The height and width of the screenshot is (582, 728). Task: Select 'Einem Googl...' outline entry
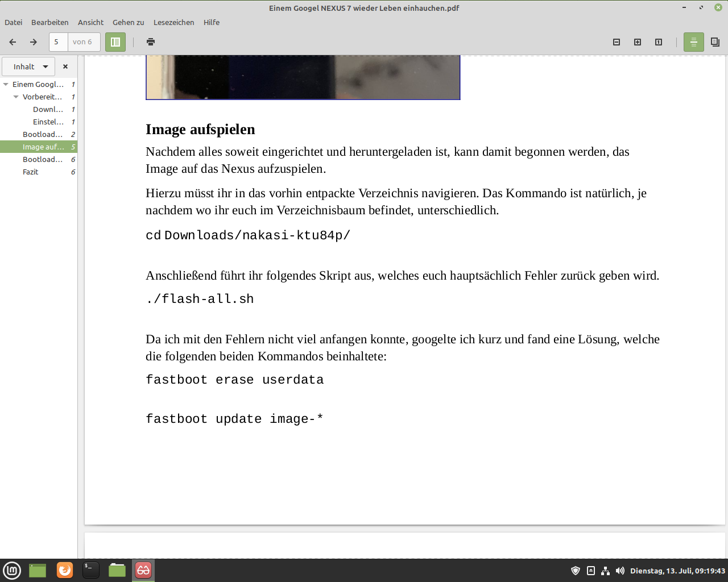click(38, 84)
